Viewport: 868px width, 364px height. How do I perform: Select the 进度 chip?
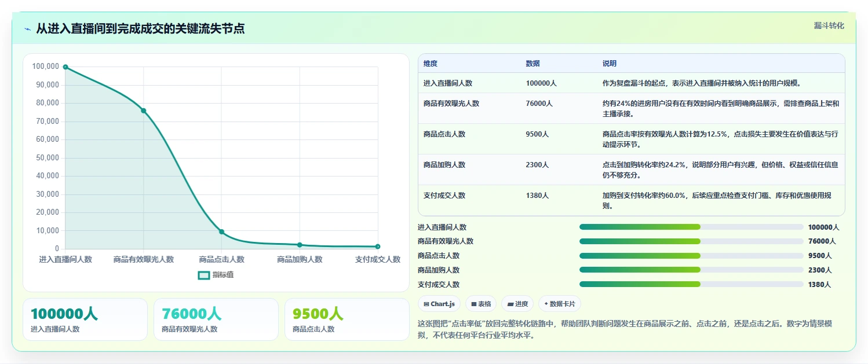point(517,304)
